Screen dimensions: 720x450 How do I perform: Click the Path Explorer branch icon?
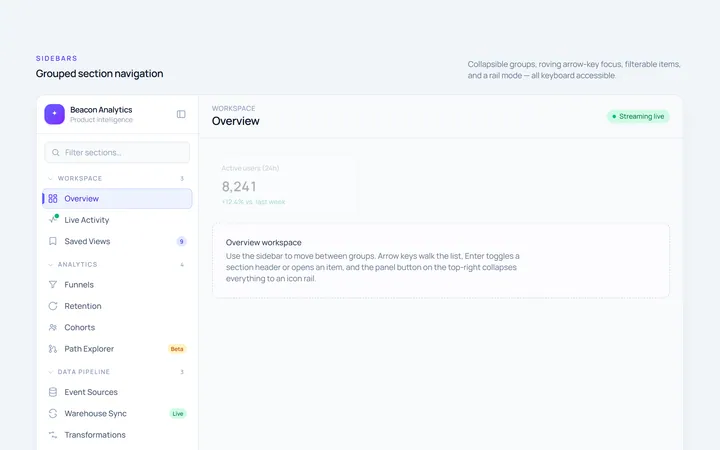53,349
